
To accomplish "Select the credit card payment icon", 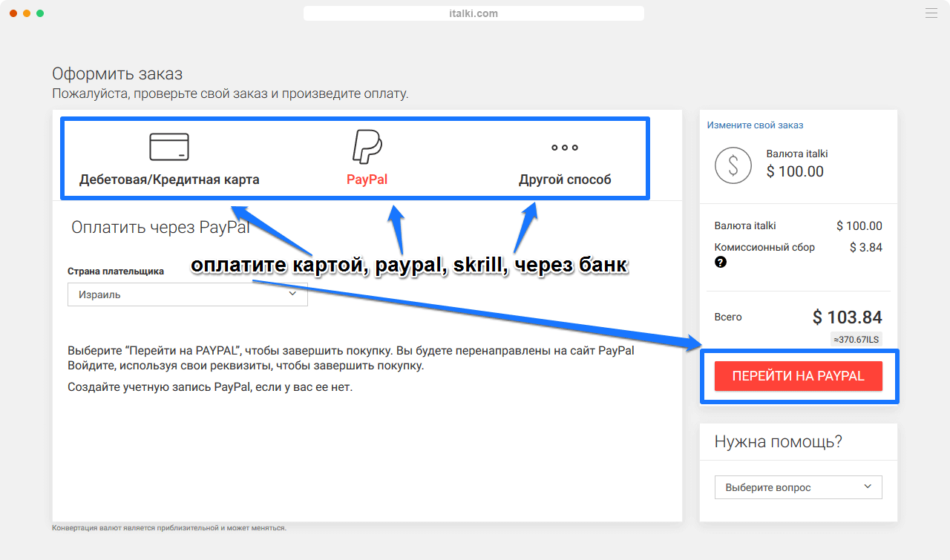I will pos(169,147).
